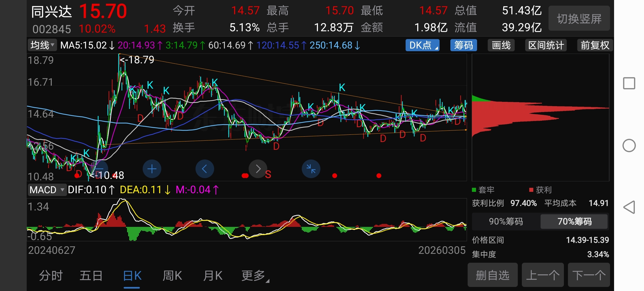
Task: Click the 删自选 button
Action: [x=492, y=275]
